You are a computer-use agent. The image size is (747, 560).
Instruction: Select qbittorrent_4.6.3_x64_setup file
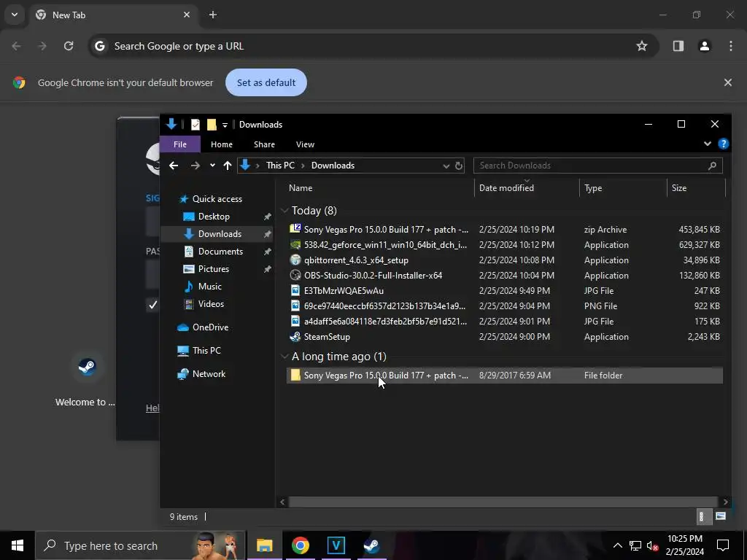point(504,260)
